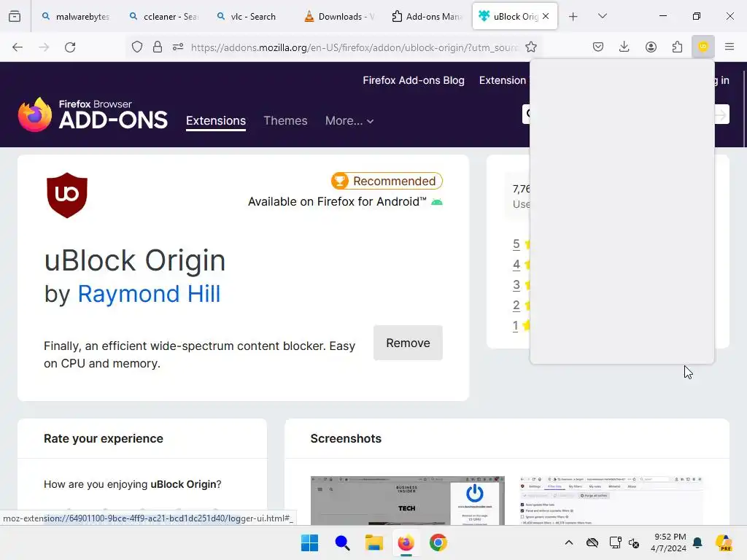The height and width of the screenshot is (560, 747).
Task: Expand the More... dropdown
Action: pos(349,120)
